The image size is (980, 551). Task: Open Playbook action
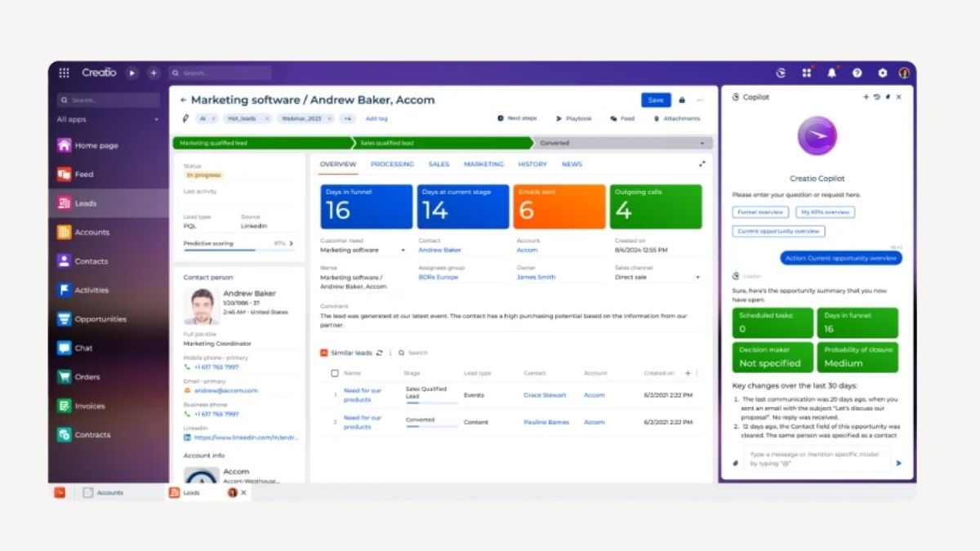(x=574, y=118)
